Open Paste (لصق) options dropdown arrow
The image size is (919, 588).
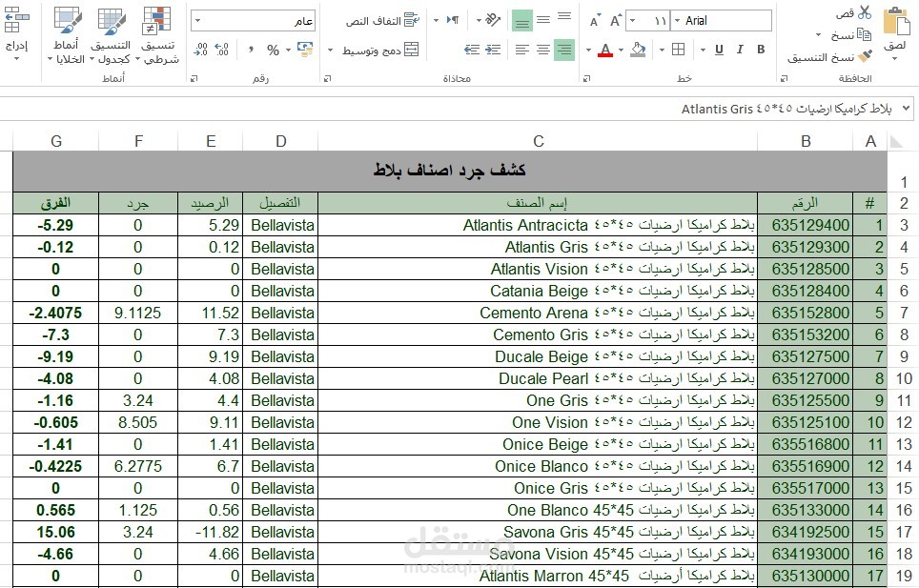coord(895,58)
